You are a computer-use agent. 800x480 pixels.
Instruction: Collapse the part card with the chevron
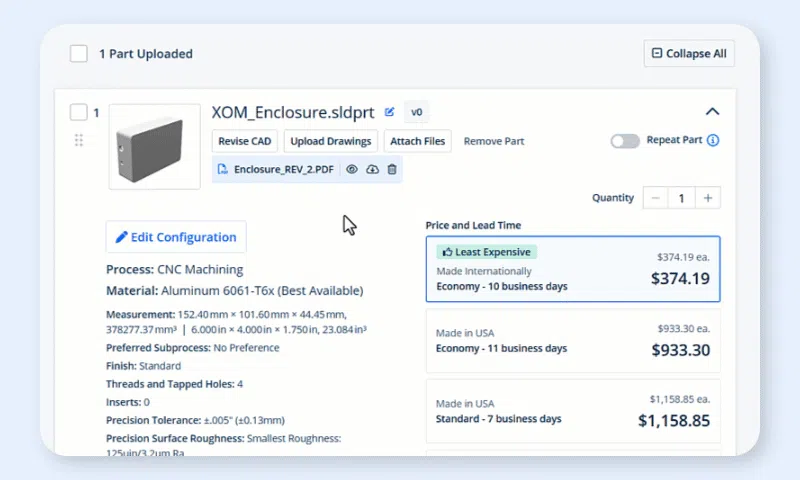pyautogui.click(x=712, y=112)
